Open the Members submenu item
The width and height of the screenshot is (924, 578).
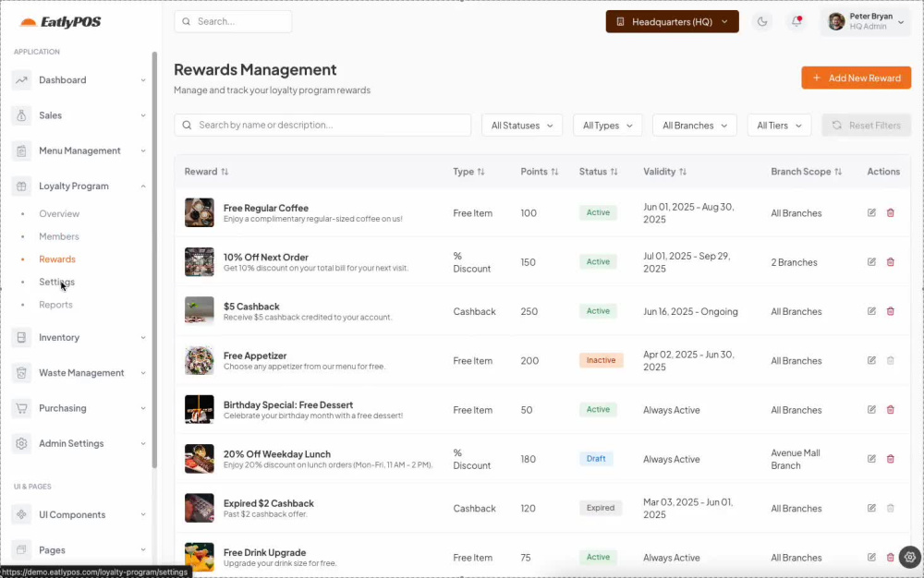click(59, 236)
